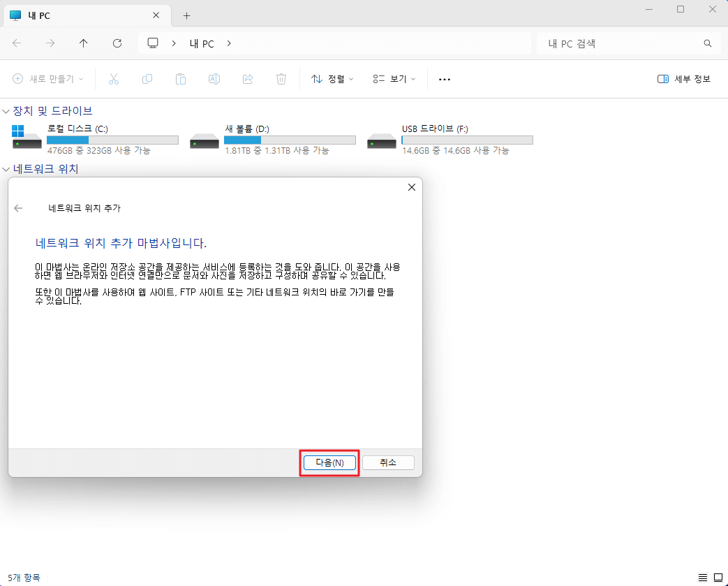This screenshot has height=586, width=728.
Task: Click the Rename toolbar icon
Action: pyautogui.click(x=214, y=79)
